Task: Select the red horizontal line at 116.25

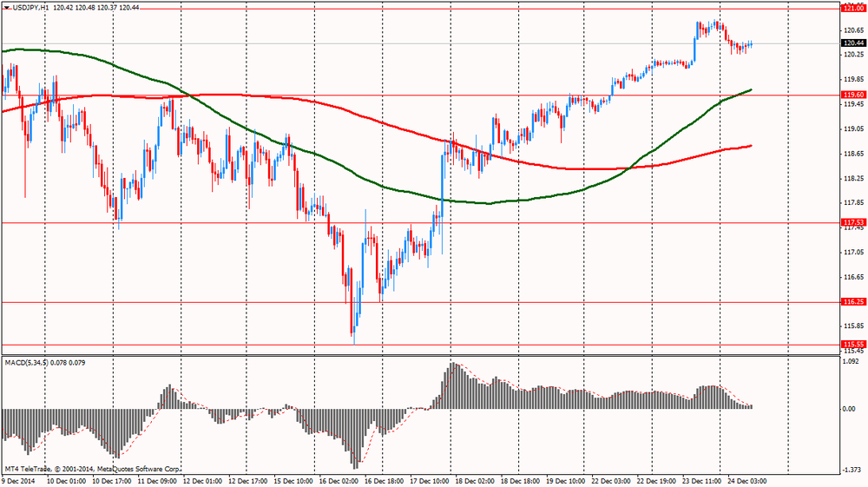Action: [x=421, y=302]
